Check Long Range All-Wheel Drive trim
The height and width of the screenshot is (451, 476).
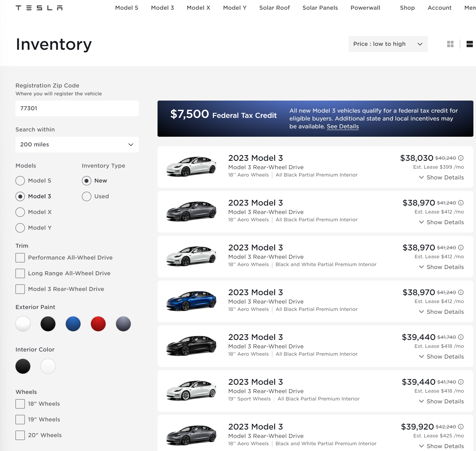point(20,273)
